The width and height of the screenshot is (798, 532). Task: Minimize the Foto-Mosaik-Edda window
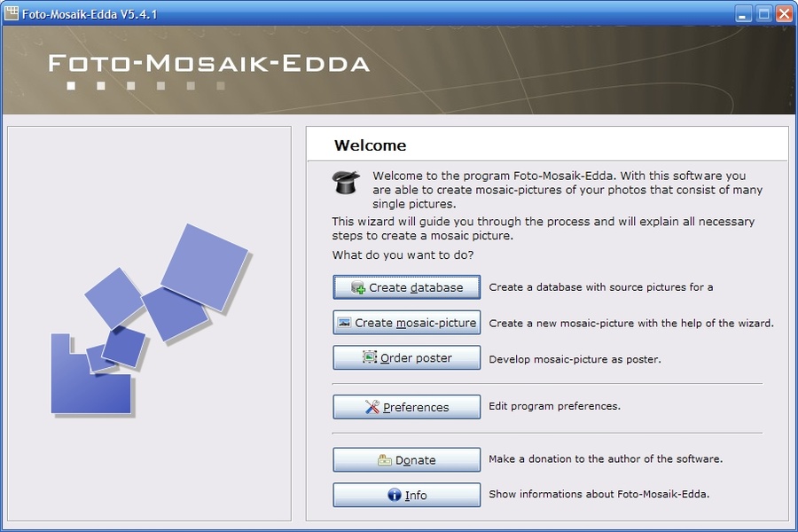[x=744, y=14]
